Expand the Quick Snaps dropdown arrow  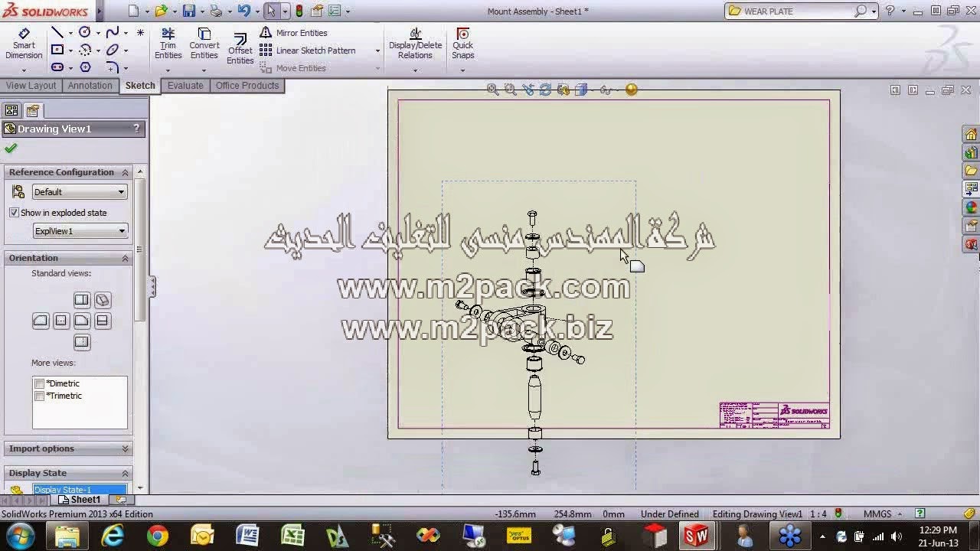coord(462,70)
